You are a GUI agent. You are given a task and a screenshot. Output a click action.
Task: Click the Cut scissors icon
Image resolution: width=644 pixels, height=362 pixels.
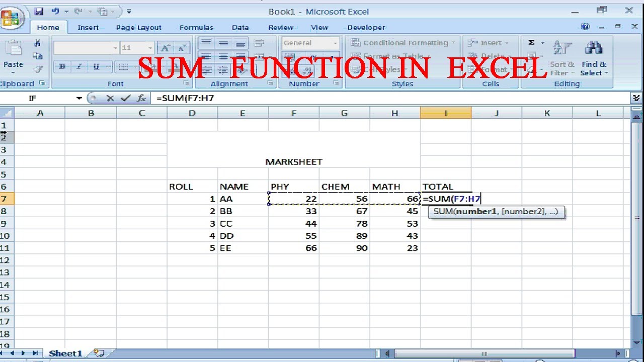point(37,44)
